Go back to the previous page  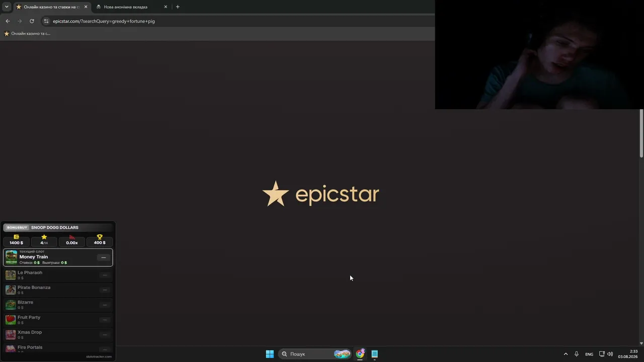pyautogui.click(x=8, y=21)
